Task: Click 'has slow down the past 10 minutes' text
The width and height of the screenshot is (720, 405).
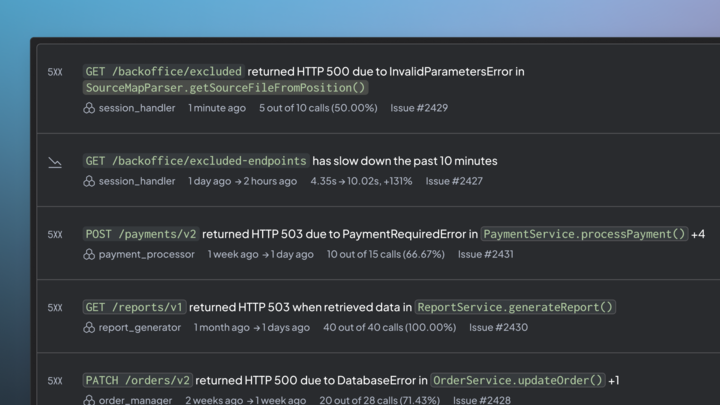Action: (x=405, y=161)
